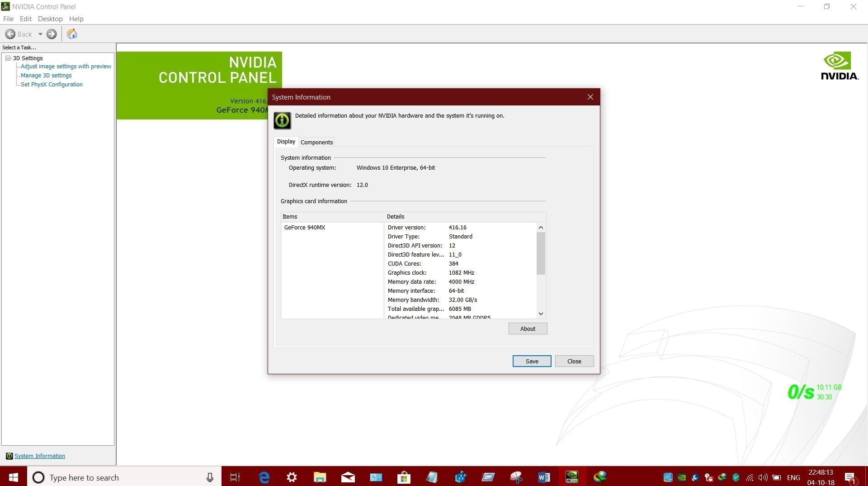Click the taskbar search box
868x486 pixels.
(124, 477)
